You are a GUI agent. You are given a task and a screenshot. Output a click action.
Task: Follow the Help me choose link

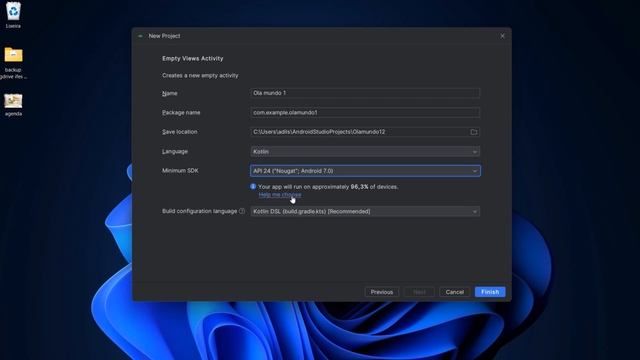pyautogui.click(x=280, y=195)
